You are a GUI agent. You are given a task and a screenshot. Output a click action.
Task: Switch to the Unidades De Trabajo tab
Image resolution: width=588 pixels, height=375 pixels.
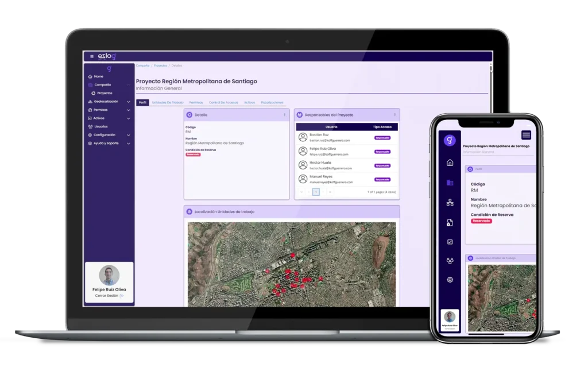coord(168,102)
